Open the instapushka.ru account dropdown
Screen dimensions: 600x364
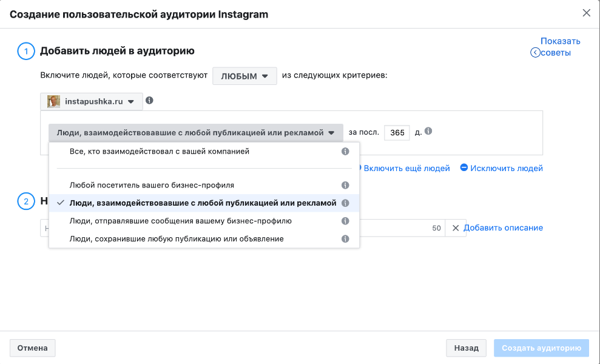coord(91,101)
